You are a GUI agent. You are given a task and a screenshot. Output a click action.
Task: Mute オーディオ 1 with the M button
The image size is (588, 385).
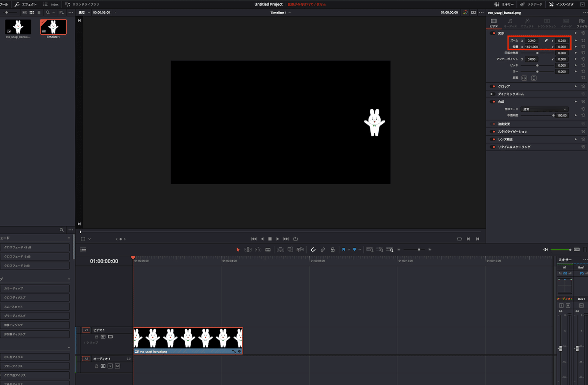point(117,366)
